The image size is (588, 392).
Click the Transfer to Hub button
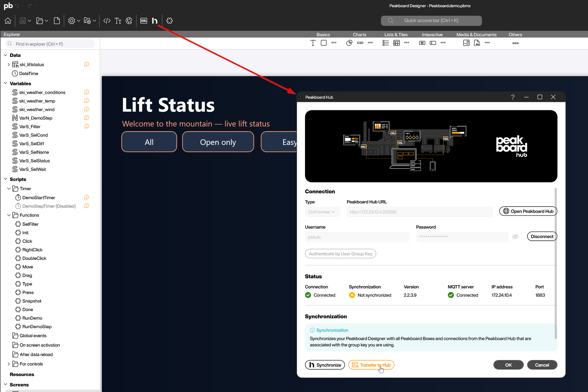point(371,365)
